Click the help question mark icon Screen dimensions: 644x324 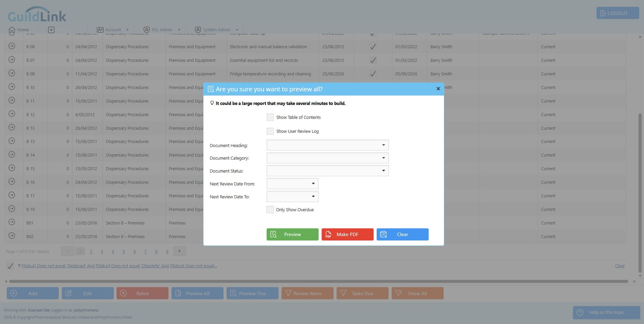pos(580,312)
